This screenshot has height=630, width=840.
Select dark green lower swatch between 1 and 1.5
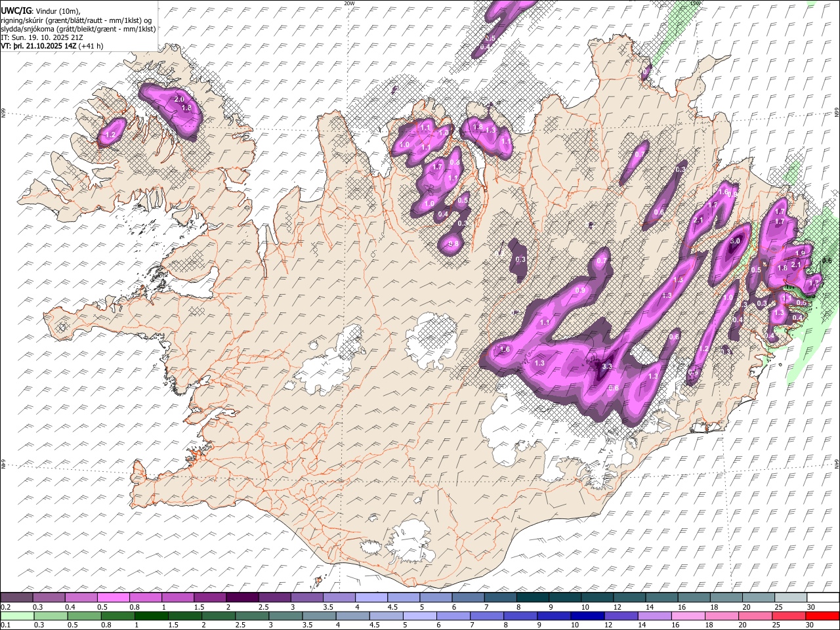[151, 616]
